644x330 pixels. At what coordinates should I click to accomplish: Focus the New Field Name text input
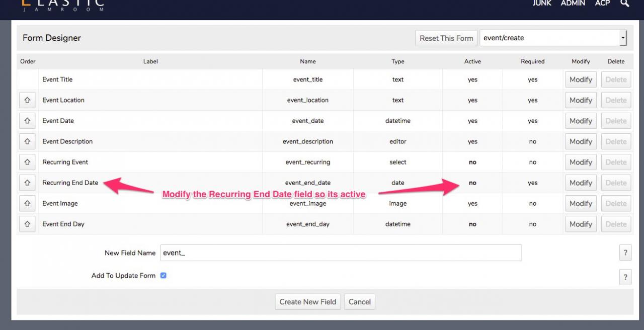point(341,253)
